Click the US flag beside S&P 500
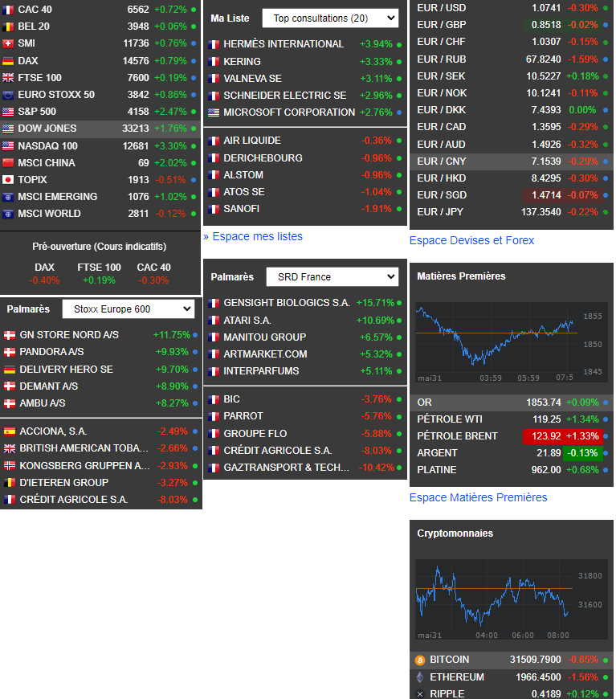Image resolution: width=616 pixels, height=699 pixels. [8, 112]
